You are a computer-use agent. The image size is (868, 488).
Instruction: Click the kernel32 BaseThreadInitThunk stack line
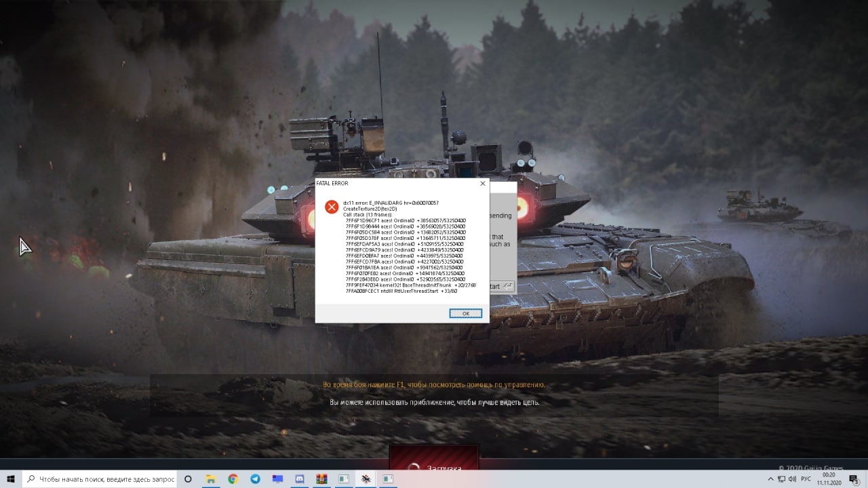tap(411, 285)
